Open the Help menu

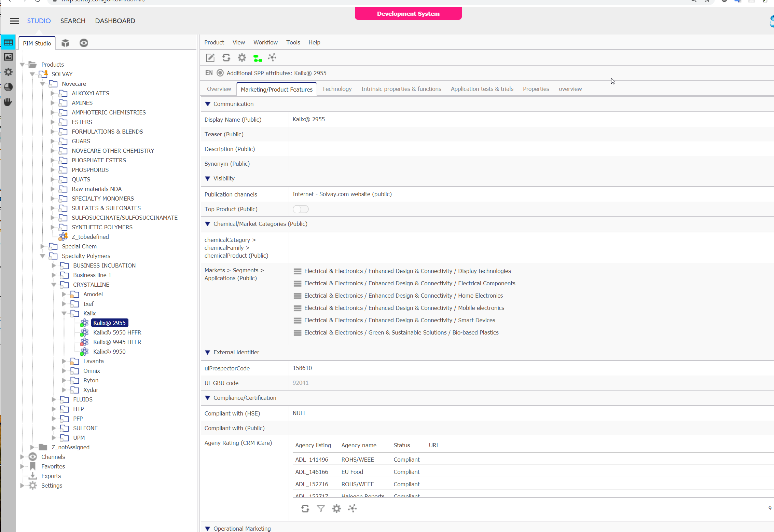[x=314, y=42]
